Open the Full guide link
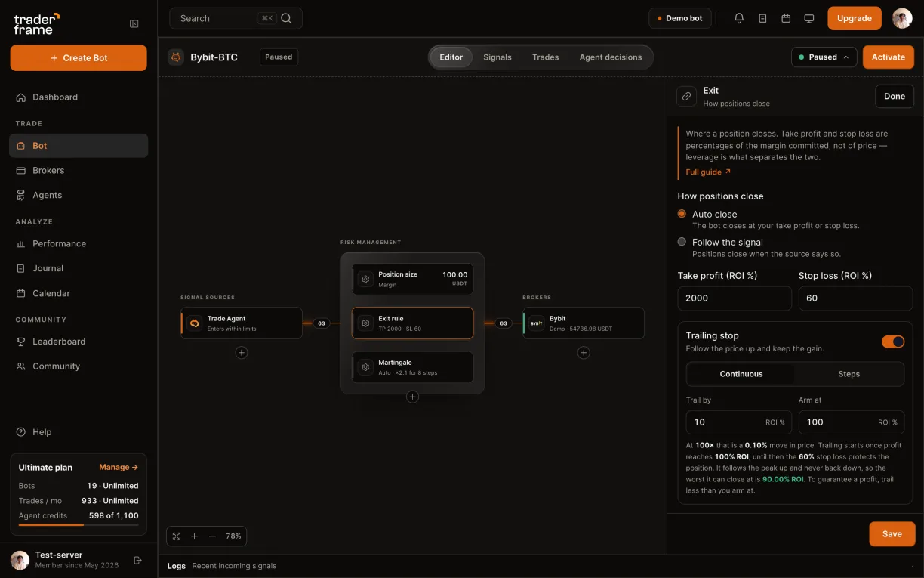 pyautogui.click(x=708, y=172)
